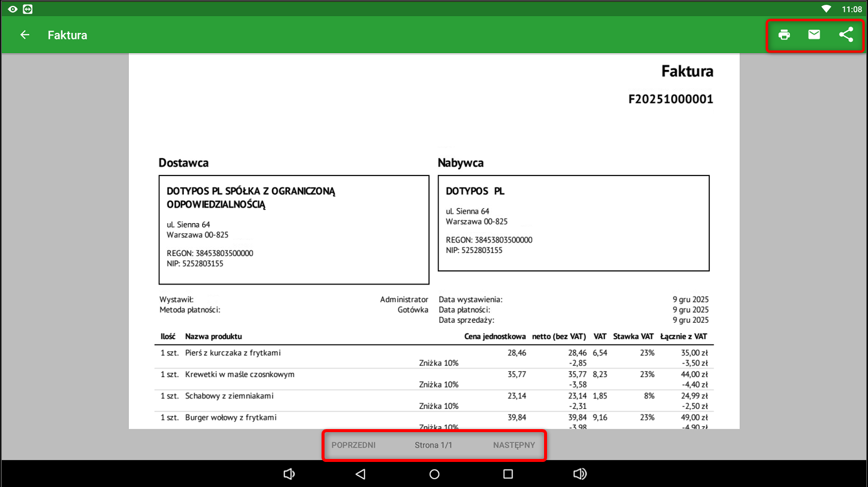Tap the eye icon in the status bar
The width and height of the screenshot is (868, 487).
(13, 9)
